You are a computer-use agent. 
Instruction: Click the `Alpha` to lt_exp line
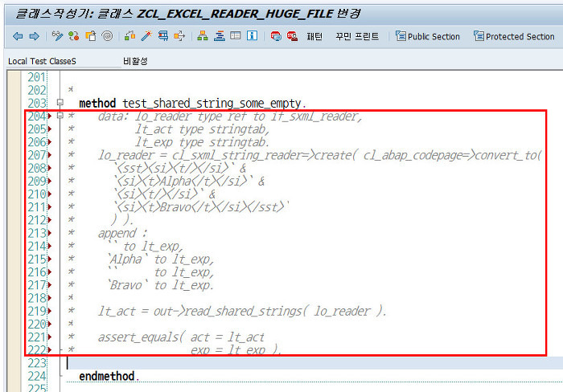(x=161, y=259)
